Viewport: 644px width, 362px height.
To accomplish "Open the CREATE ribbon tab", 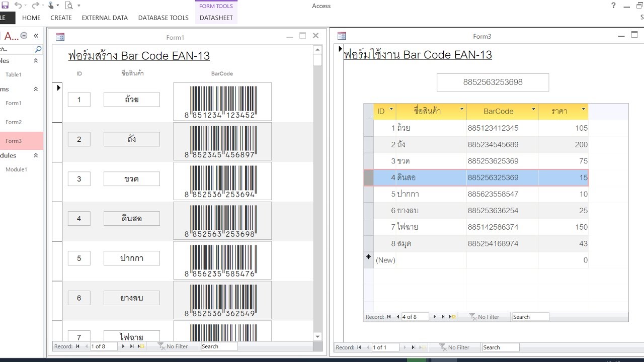I will click(x=61, y=18).
